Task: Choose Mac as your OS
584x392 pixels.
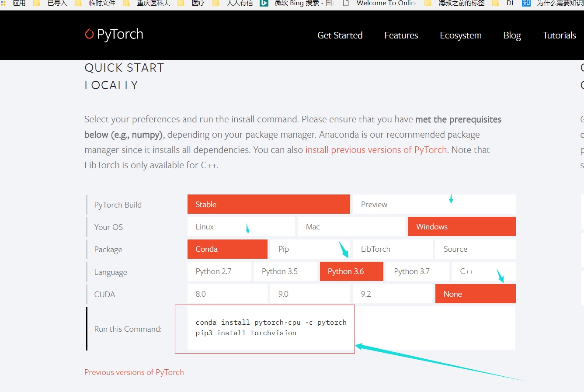Action: 351,226
